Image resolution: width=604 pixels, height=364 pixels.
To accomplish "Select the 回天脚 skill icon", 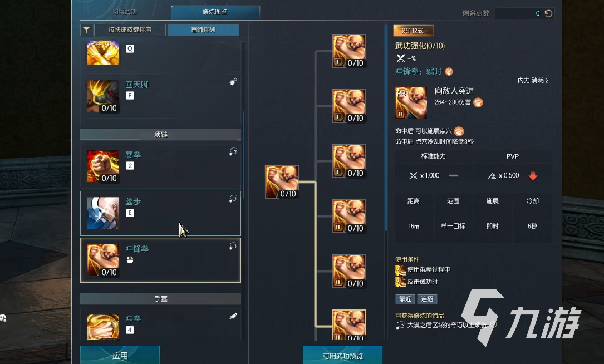I will pos(103,96).
